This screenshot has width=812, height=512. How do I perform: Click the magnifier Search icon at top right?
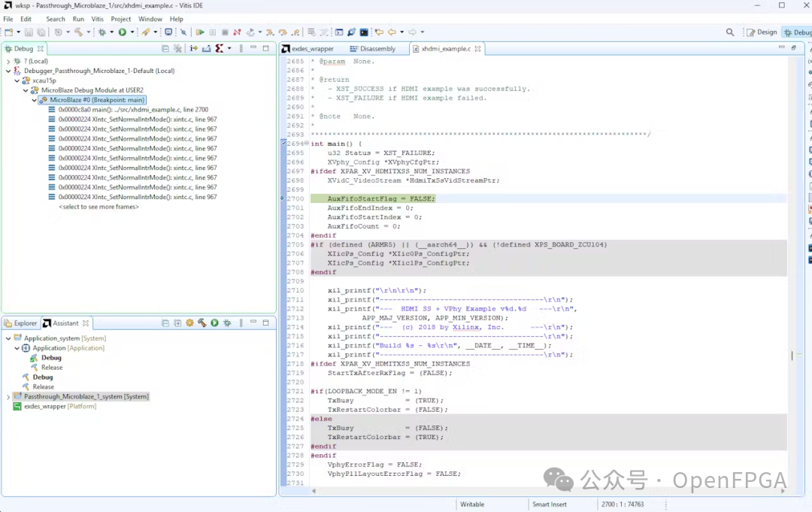(x=730, y=32)
